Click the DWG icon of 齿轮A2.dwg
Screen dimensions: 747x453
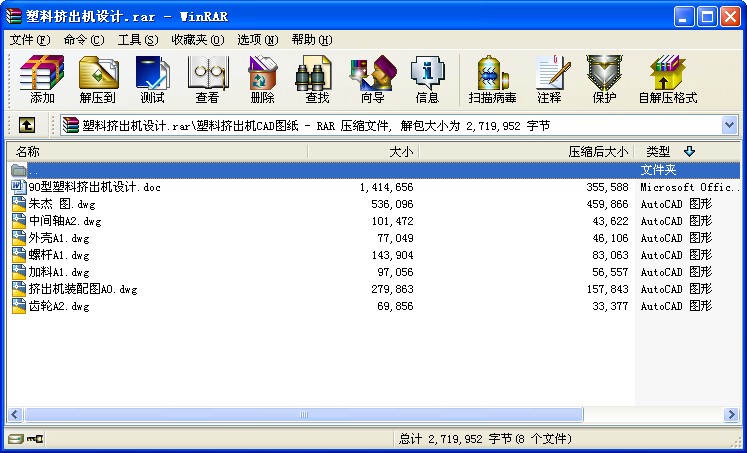click(x=19, y=306)
